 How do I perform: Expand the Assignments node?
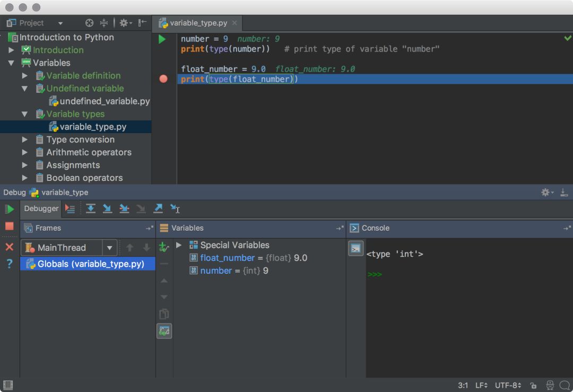click(24, 165)
